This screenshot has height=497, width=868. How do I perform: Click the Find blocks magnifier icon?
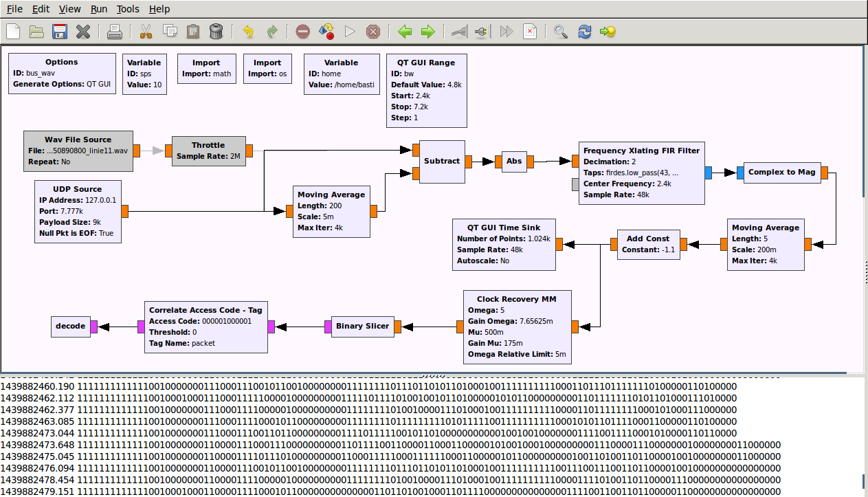561,32
